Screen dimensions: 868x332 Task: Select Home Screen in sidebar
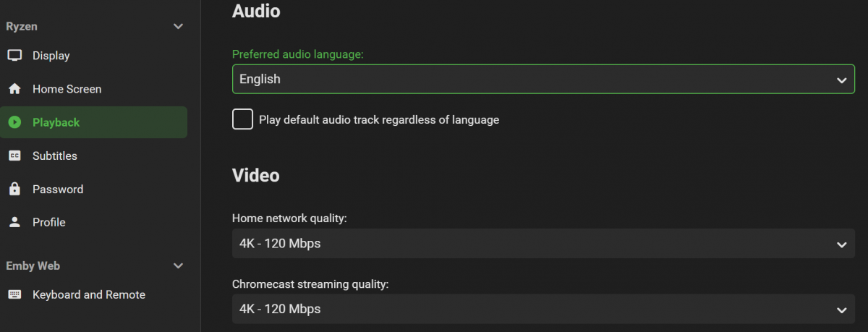67,89
